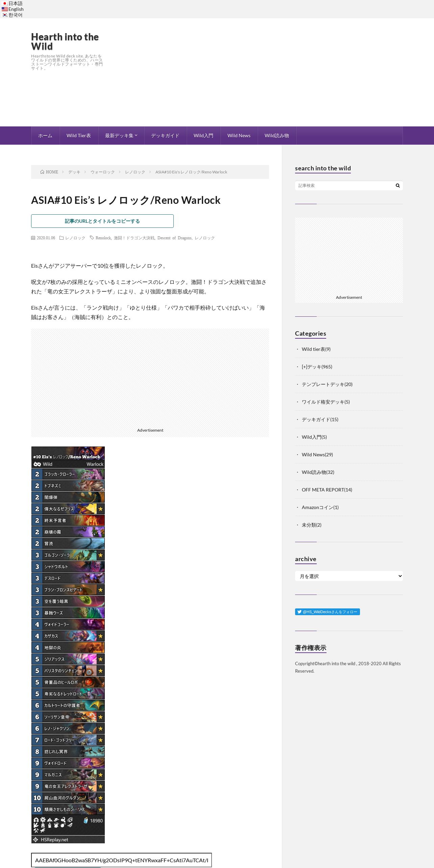Click the legendary star on ソーリサン皇帝 row
Screen dimensions: 434x868
click(100, 717)
